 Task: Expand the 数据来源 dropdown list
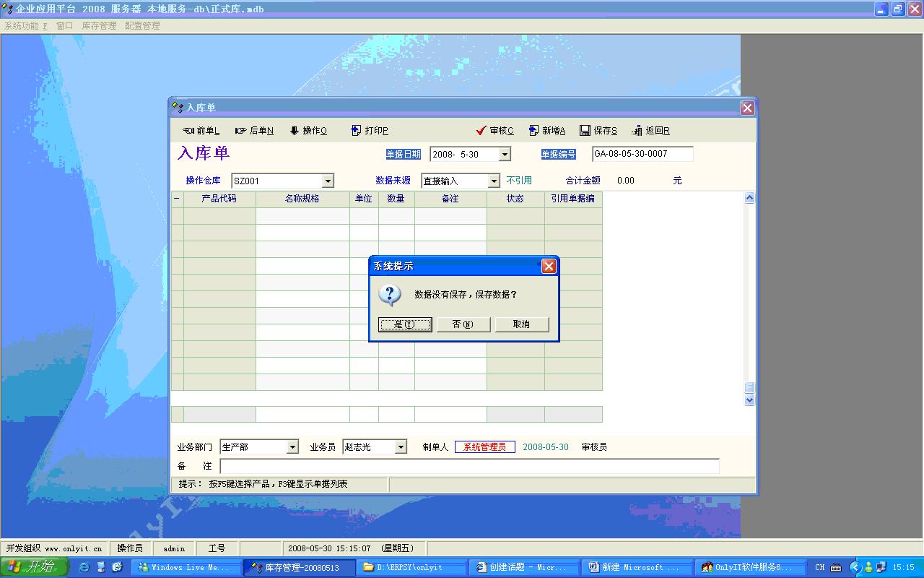click(x=494, y=181)
